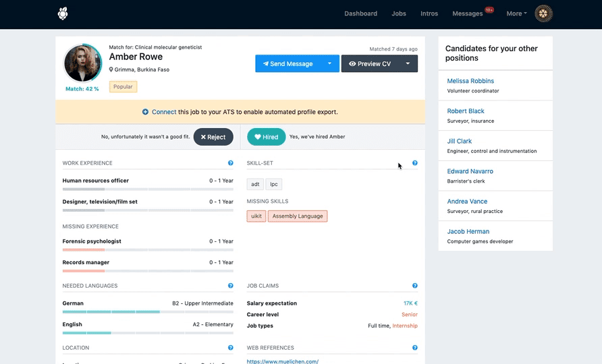Click the messages 10+ notification badge

click(489, 9)
